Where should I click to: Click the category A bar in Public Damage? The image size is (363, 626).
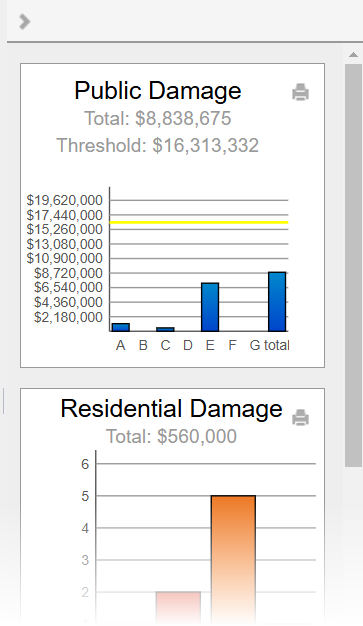(x=121, y=327)
